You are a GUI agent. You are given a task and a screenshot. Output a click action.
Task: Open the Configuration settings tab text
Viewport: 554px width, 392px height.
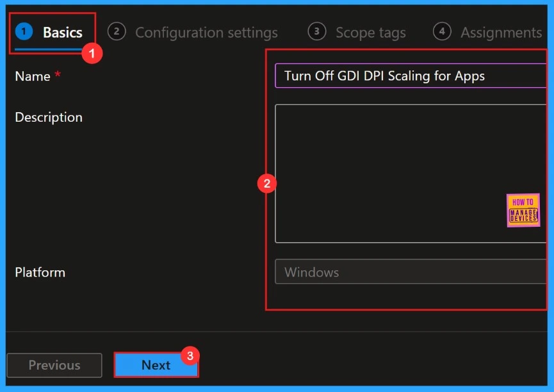206,33
